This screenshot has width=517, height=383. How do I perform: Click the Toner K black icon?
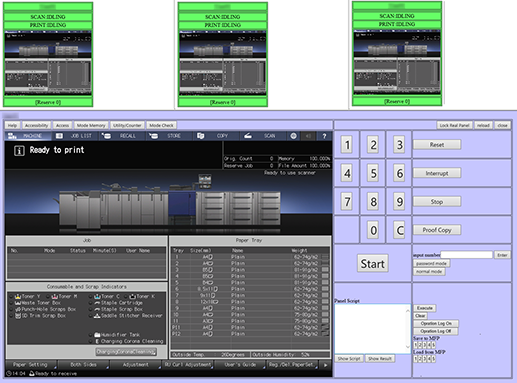[x=132, y=296]
